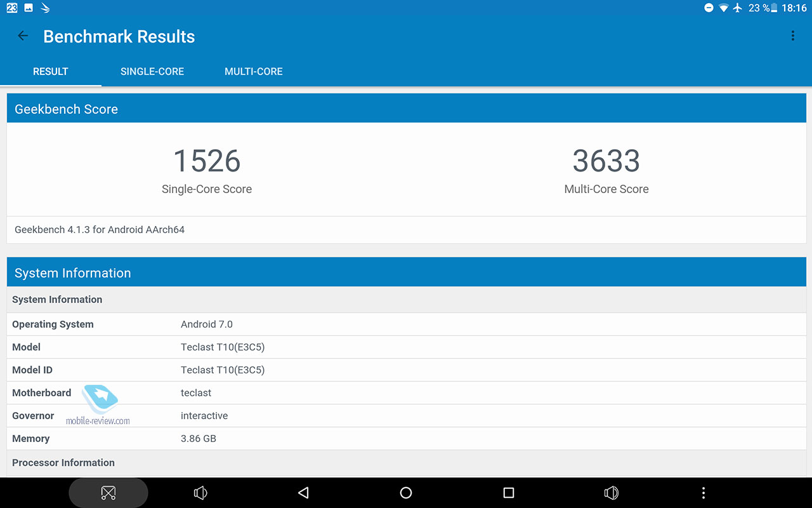Tap the recent apps square button
This screenshot has height=508, width=812.
508,493
